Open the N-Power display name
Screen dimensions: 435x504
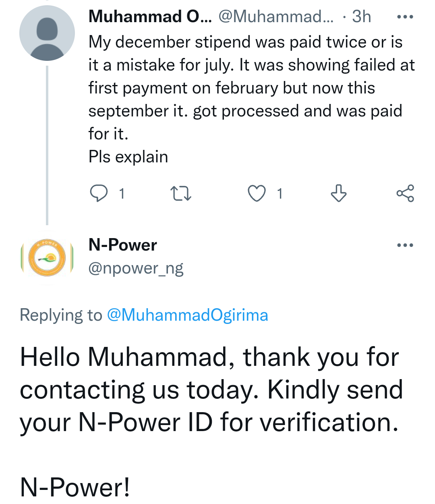(x=122, y=245)
